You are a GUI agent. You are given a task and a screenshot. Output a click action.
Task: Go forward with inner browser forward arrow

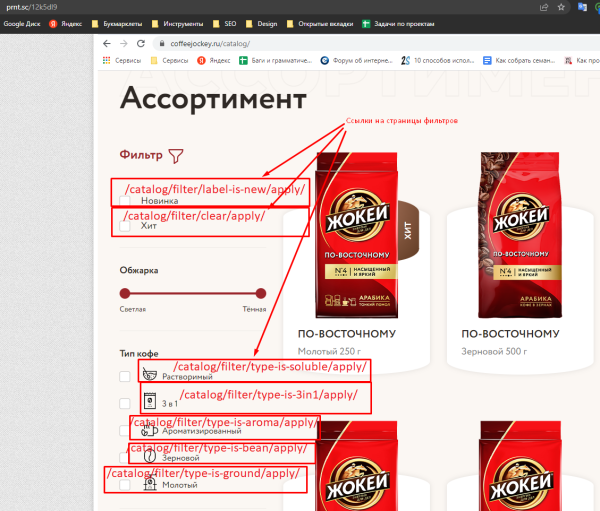point(124,44)
